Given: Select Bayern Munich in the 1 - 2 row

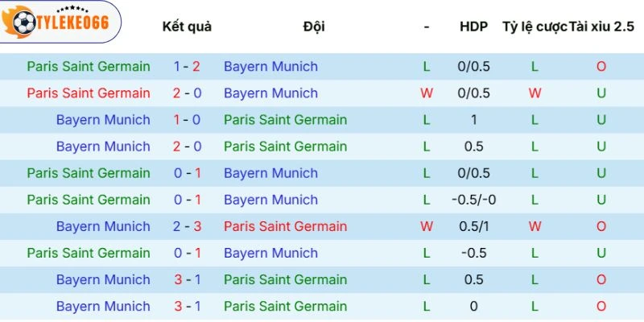Looking at the screenshot, I should [270, 67].
